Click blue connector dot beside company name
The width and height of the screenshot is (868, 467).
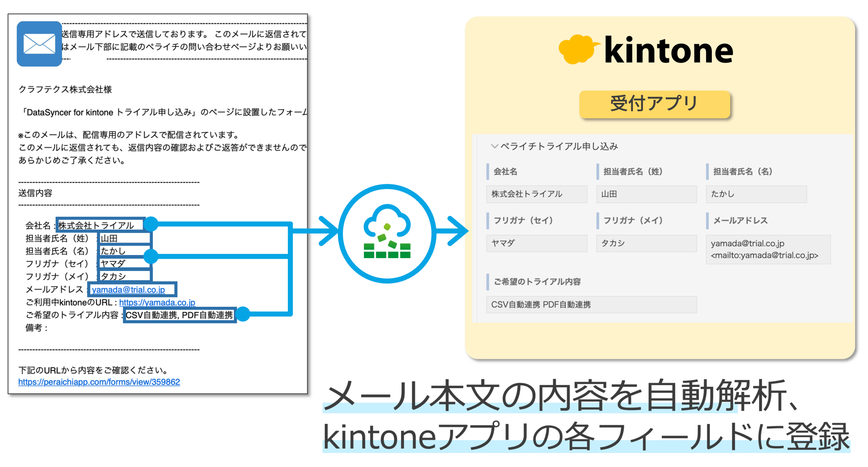click(x=151, y=224)
